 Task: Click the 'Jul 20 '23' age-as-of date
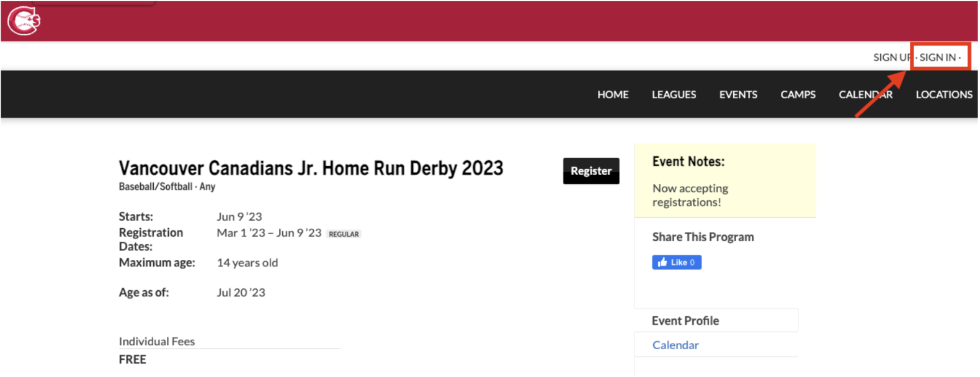241,292
